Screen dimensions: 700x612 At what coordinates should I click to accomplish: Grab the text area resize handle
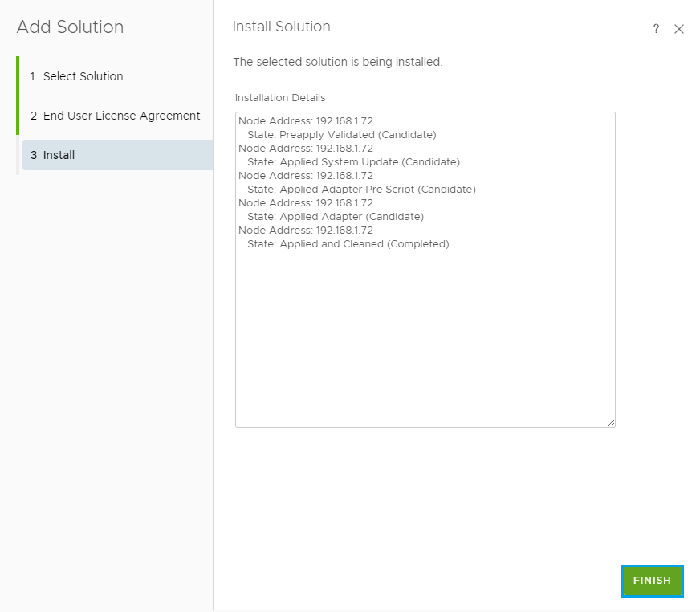(611, 423)
